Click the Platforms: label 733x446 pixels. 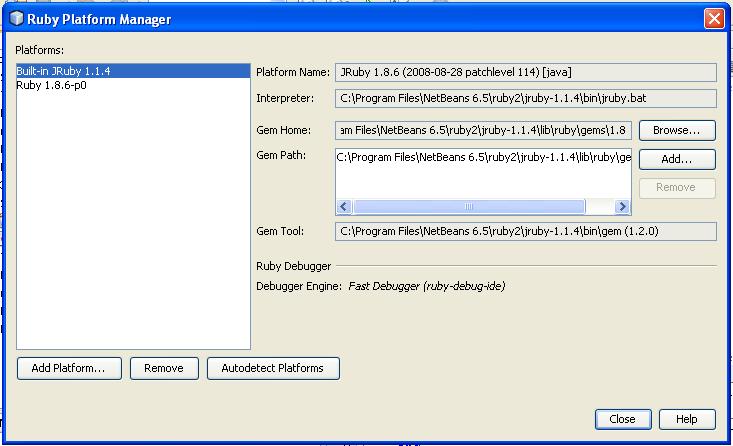(40, 50)
